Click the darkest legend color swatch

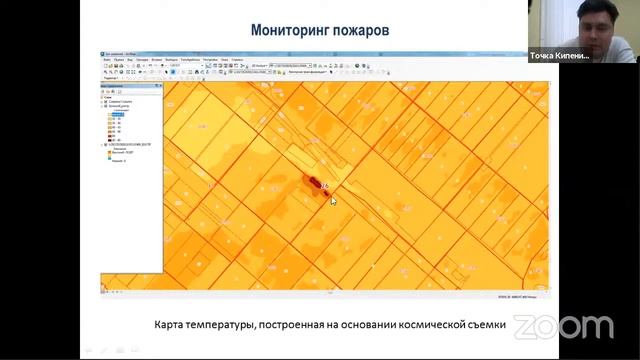110,140
